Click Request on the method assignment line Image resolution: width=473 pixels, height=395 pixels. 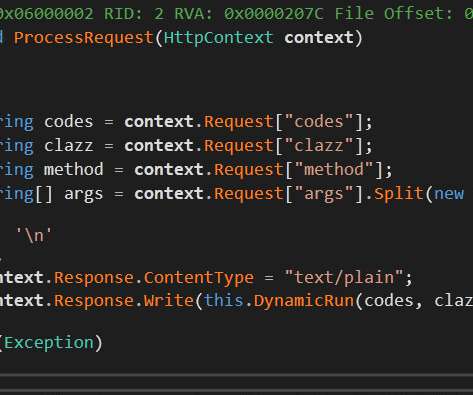249,169
